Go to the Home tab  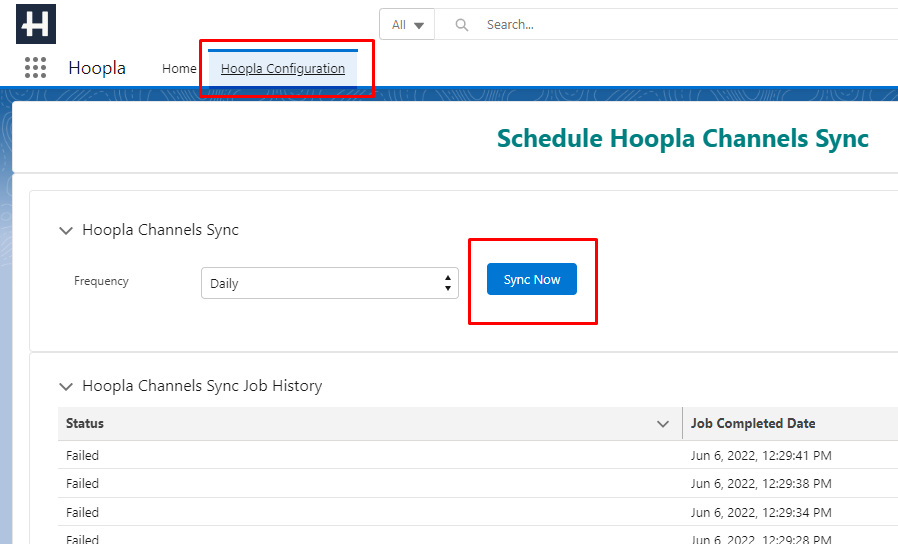(179, 69)
